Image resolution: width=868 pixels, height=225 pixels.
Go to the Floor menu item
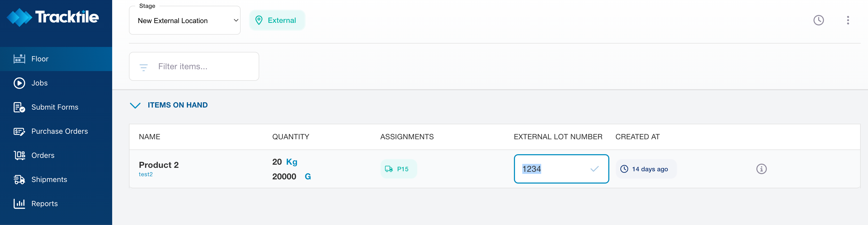click(40, 59)
